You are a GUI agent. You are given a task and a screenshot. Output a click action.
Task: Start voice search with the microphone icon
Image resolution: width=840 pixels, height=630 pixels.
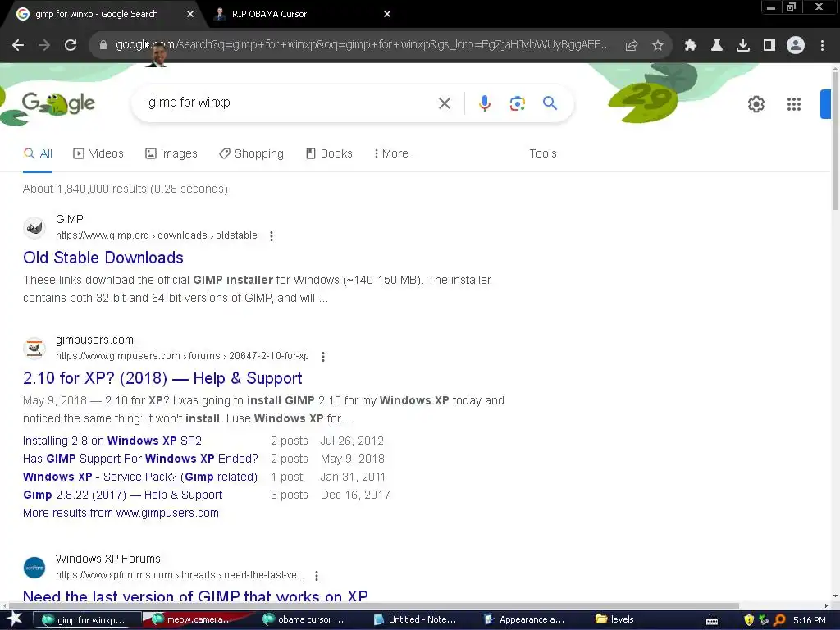click(x=485, y=103)
